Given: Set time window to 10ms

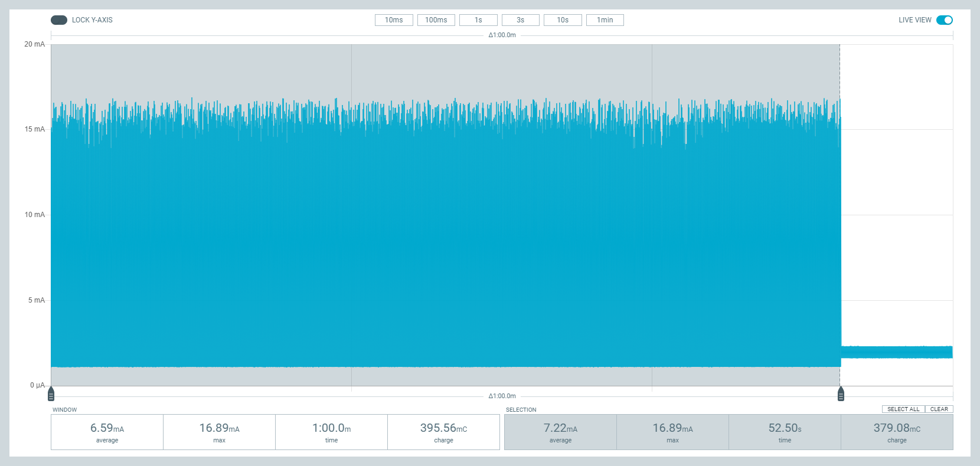Looking at the screenshot, I should pos(394,20).
